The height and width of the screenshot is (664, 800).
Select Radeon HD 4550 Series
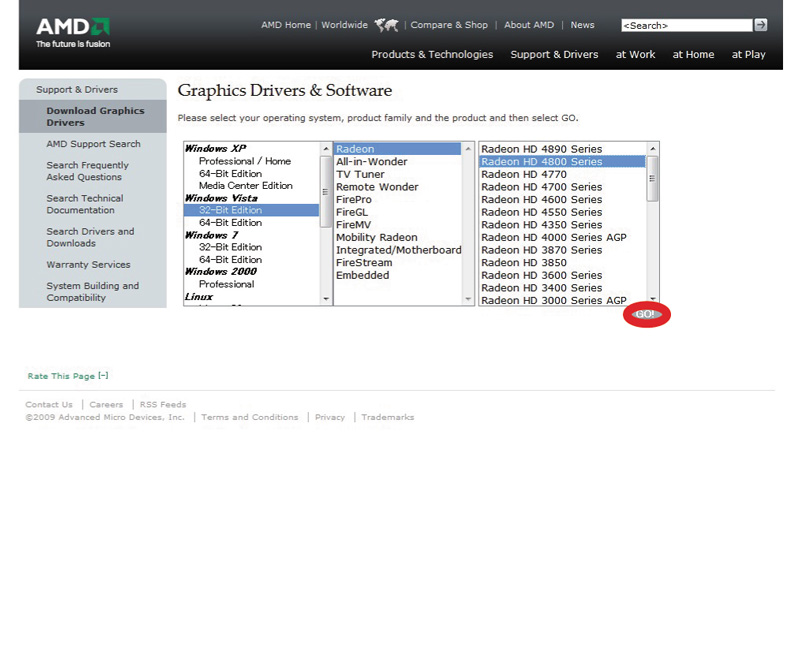541,212
